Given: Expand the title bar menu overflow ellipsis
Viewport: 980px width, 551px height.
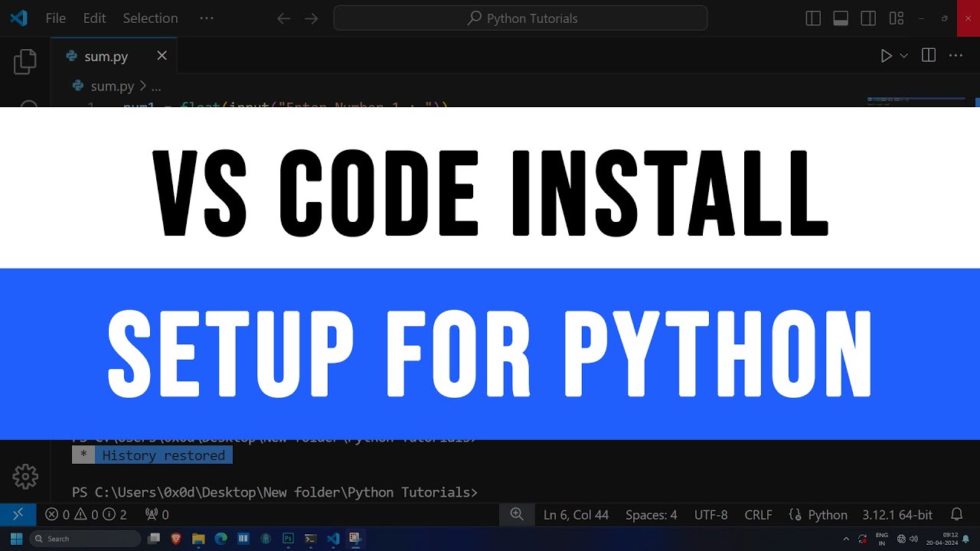Looking at the screenshot, I should coord(207,18).
